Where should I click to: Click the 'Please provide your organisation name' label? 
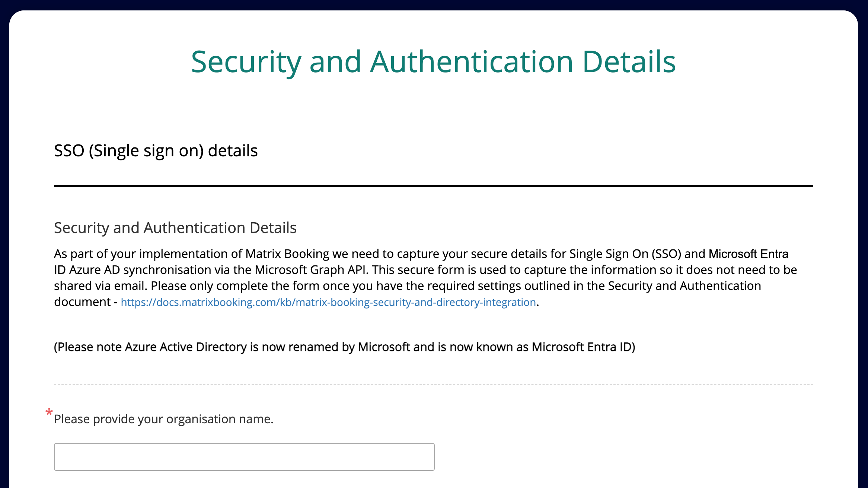tap(164, 419)
